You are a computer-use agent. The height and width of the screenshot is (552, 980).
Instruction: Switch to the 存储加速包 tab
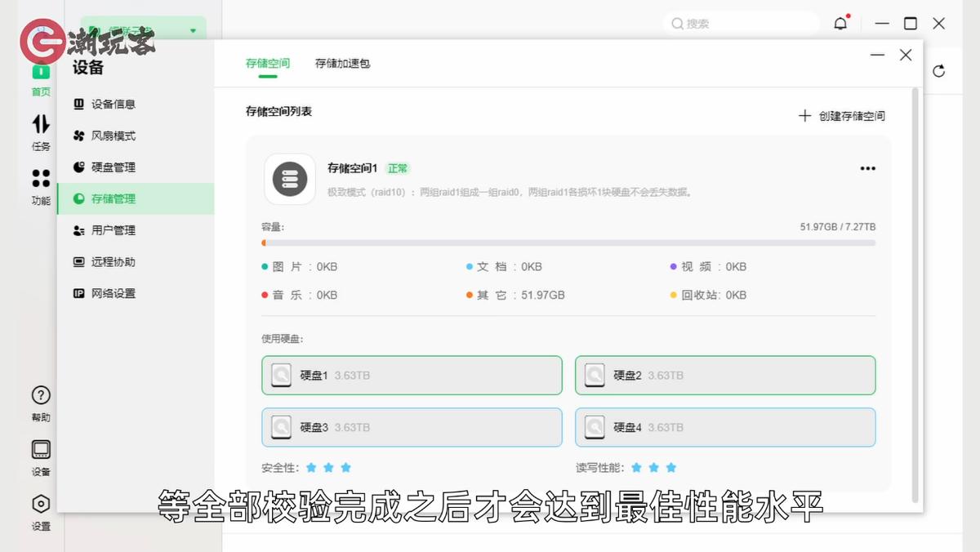pyautogui.click(x=341, y=63)
